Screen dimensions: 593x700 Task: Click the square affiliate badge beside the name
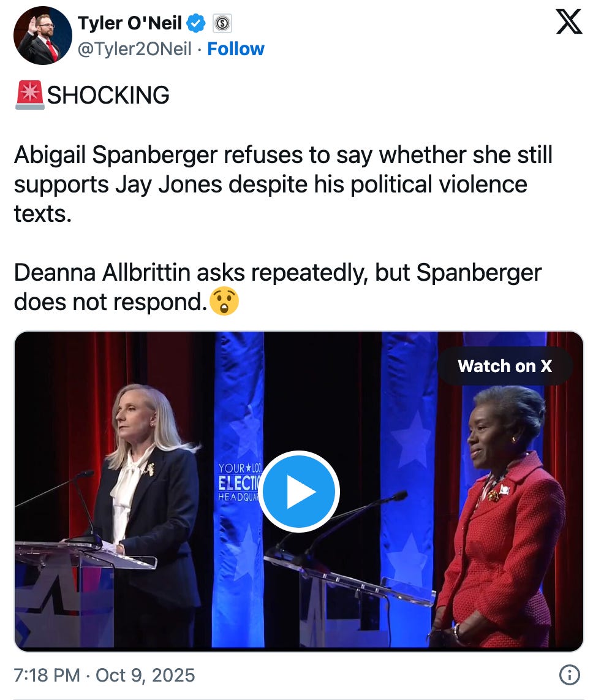pyautogui.click(x=222, y=24)
